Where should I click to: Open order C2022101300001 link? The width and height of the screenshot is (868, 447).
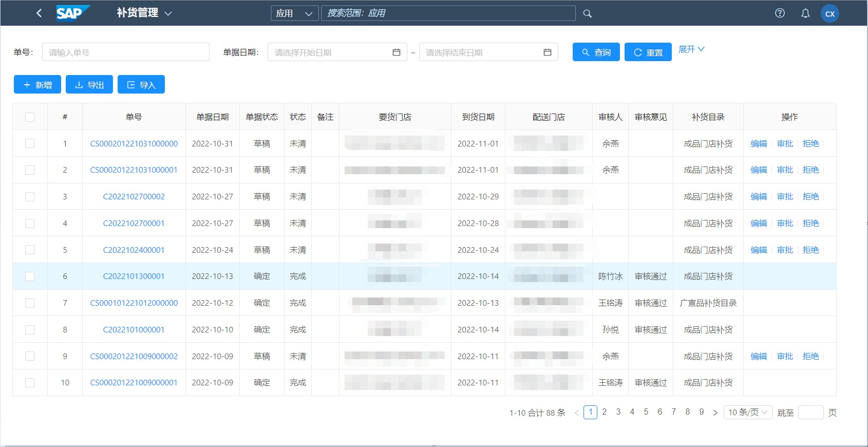pos(134,276)
